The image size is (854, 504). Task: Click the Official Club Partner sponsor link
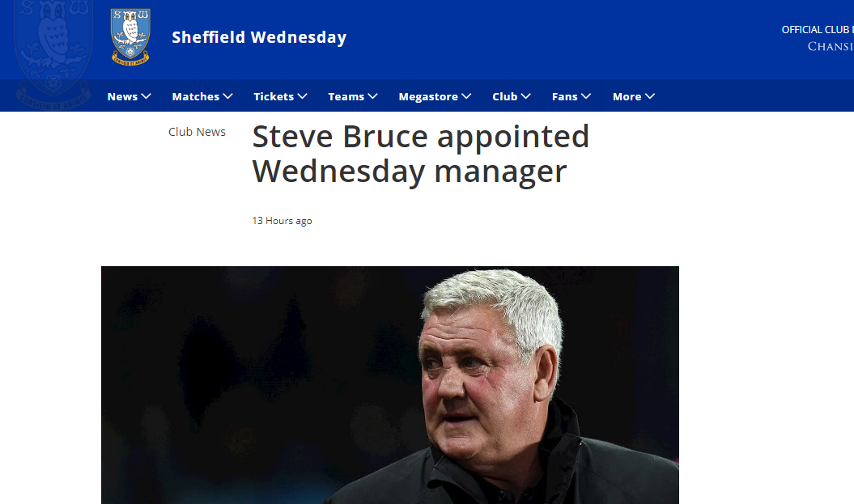(818, 38)
